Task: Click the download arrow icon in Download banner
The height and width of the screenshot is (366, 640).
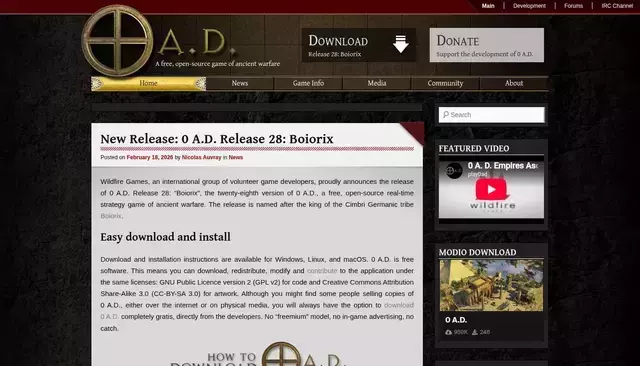Action: pyautogui.click(x=400, y=44)
